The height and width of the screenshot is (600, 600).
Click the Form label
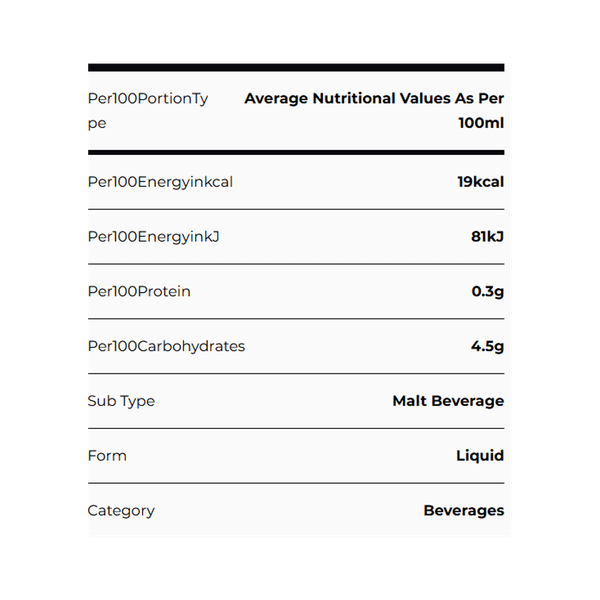(107, 456)
